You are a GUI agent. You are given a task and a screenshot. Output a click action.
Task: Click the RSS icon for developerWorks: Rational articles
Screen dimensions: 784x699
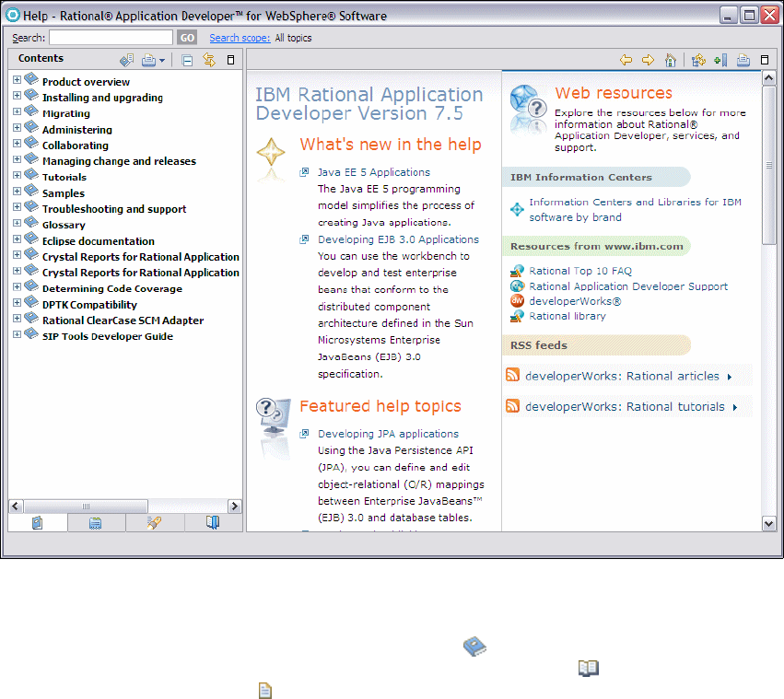(x=512, y=375)
